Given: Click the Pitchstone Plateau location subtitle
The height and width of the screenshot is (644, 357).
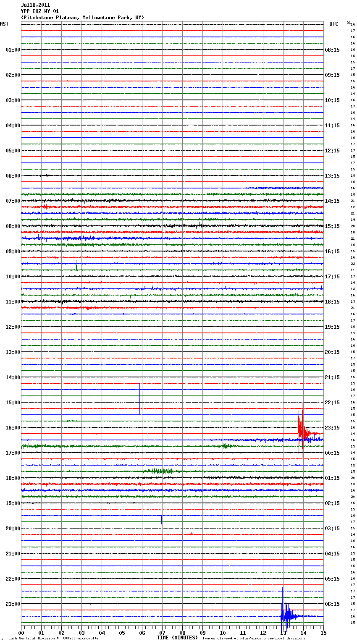Looking at the screenshot, I should [82, 18].
